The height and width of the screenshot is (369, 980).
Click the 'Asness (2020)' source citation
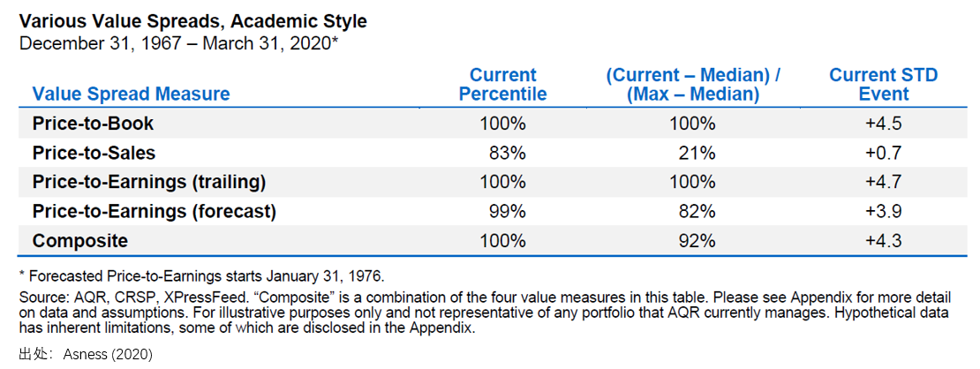108,355
